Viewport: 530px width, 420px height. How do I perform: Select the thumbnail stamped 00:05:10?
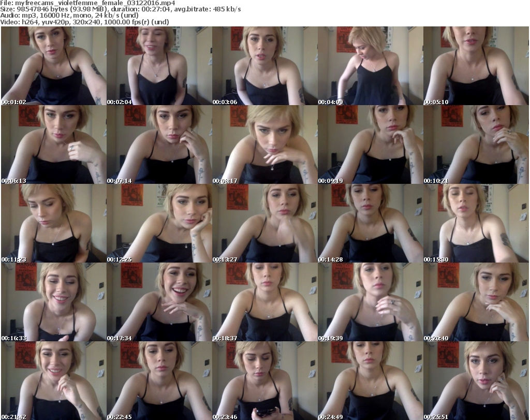pyautogui.click(x=476, y=66)
